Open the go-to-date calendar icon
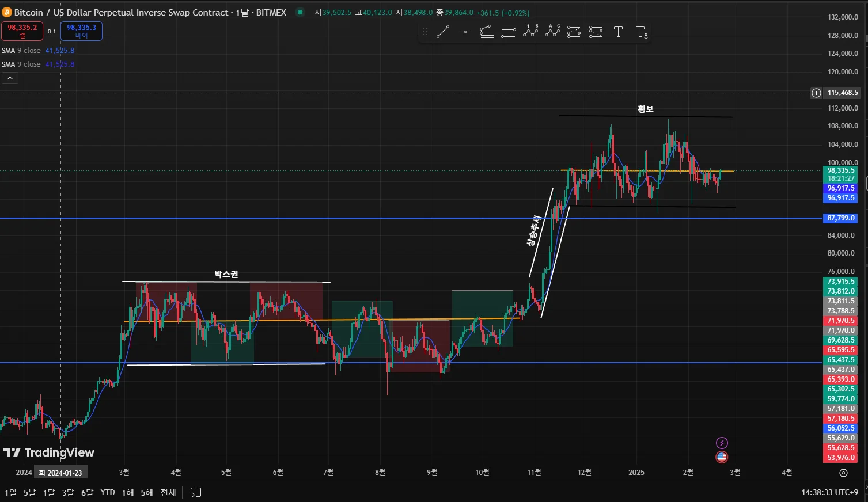This screenshot has width=868, height=502. click(196, 492)
